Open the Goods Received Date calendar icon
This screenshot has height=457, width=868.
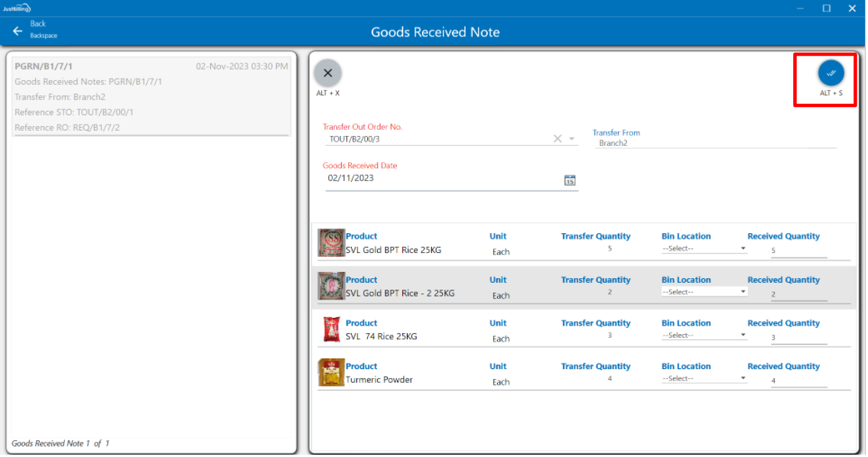(569, 180)
